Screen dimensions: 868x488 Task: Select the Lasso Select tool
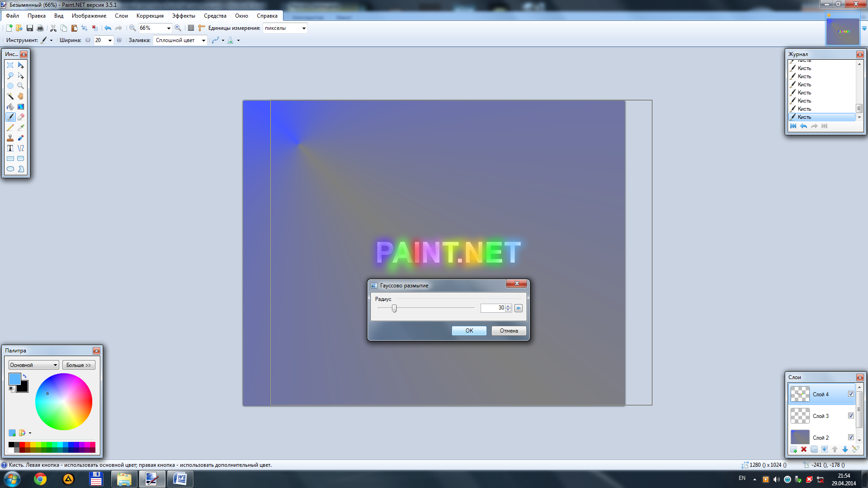(x=10, y=75)
